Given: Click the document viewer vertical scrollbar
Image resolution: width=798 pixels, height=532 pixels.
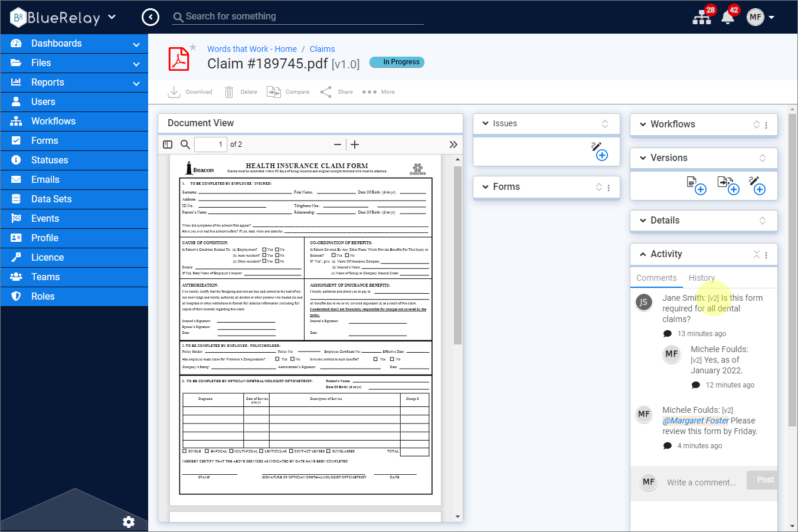Looking at the screenshot, I should click(457, 255).
